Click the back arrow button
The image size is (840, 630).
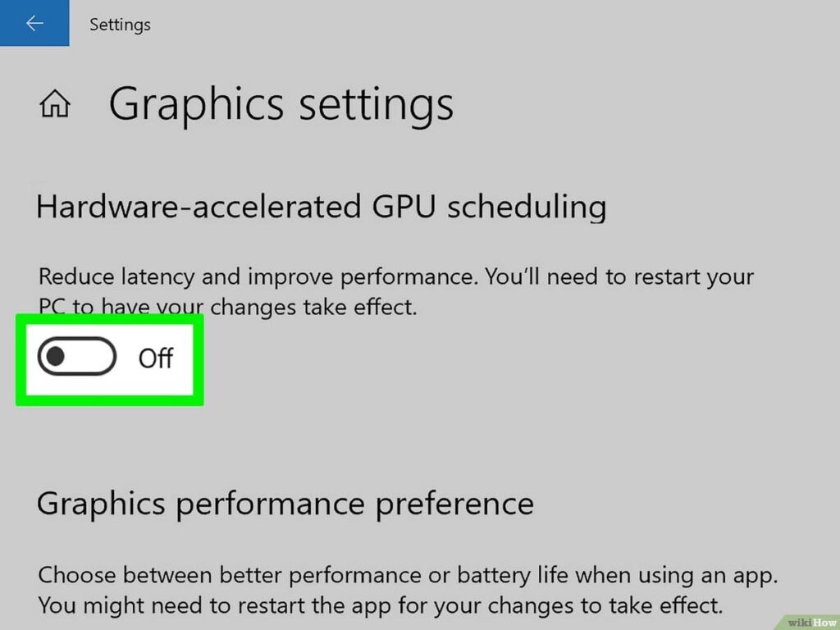coord(34,24)
